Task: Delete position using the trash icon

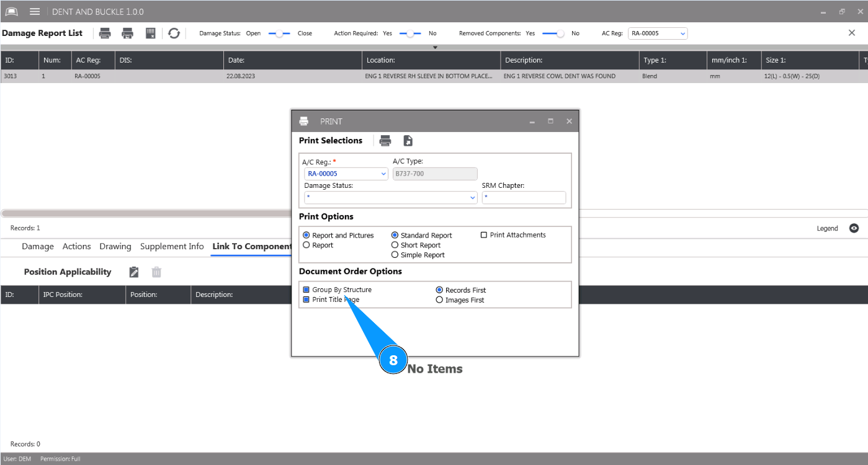Action: pyautogui.click(x=156, y=272)
